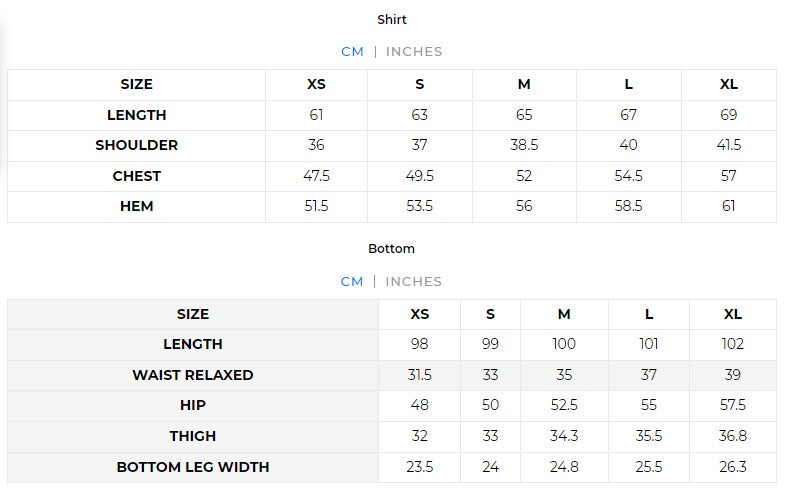
Task: Click chest value 54.5 for size L
Action: [x=628, y=176]
